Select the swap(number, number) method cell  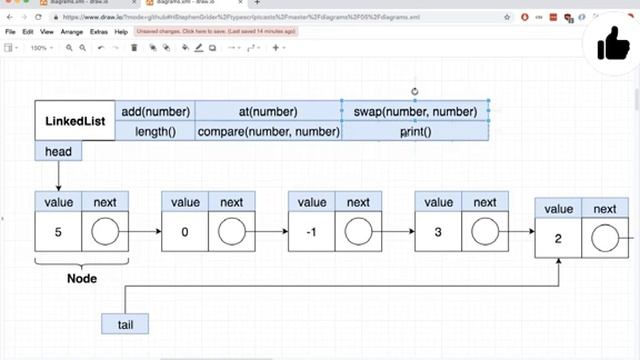415,111
